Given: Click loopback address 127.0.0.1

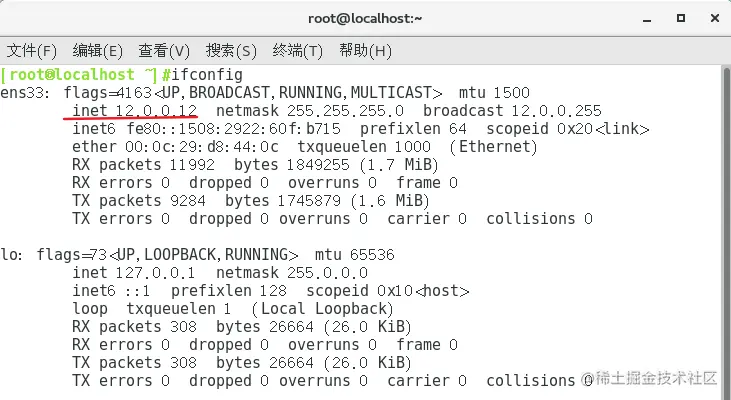Looking at the screenshot, I should click(x=157, y=273).
